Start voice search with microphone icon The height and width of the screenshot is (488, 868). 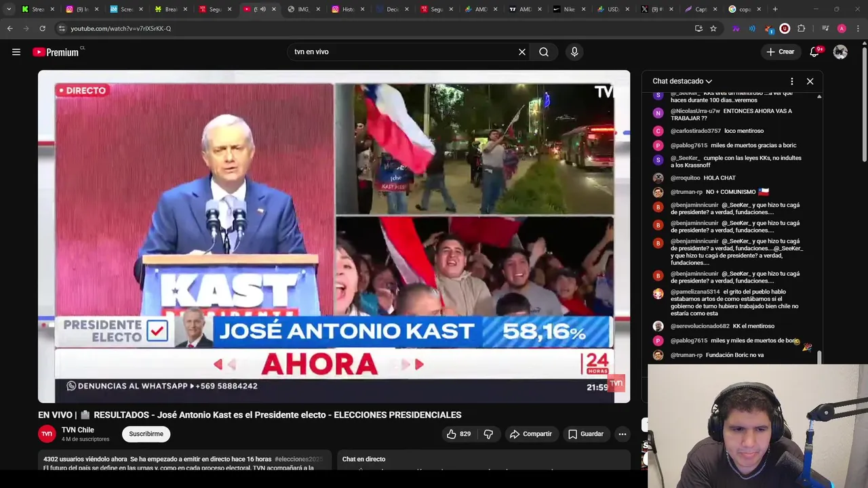(574, 52)
